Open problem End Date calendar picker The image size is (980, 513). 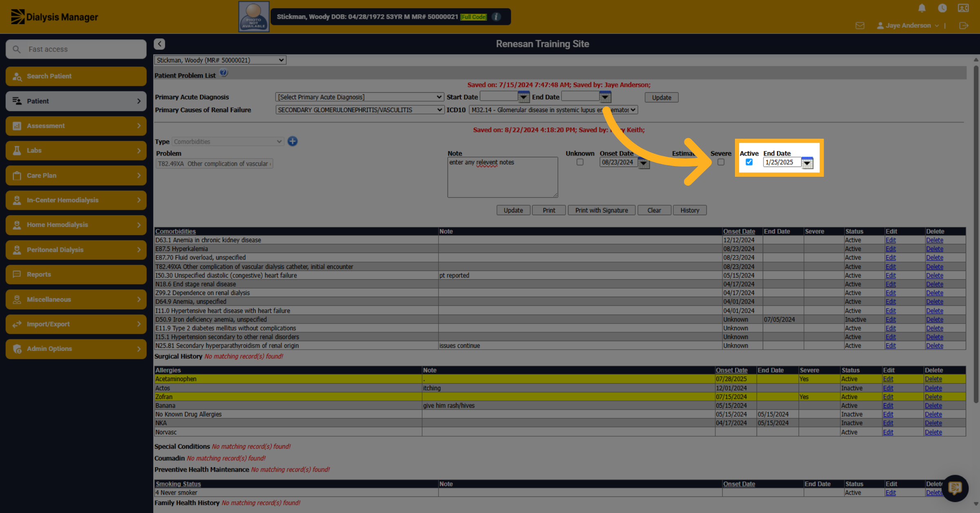[x=807, y=162]
